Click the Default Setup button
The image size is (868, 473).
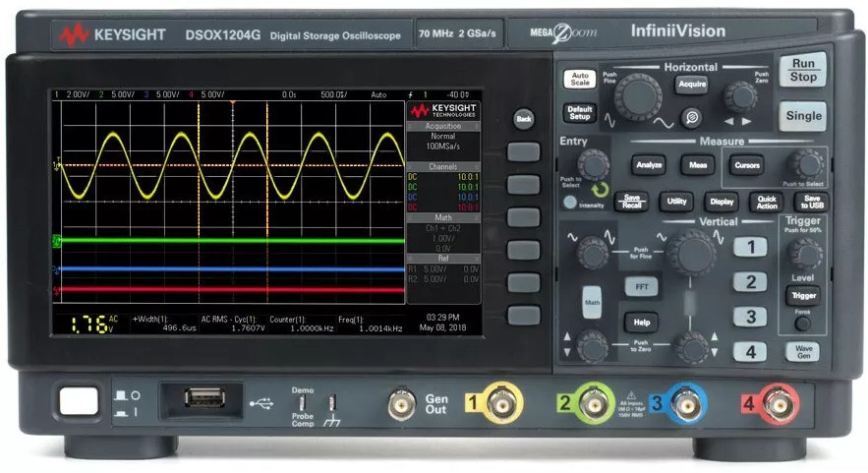[580, 113]
